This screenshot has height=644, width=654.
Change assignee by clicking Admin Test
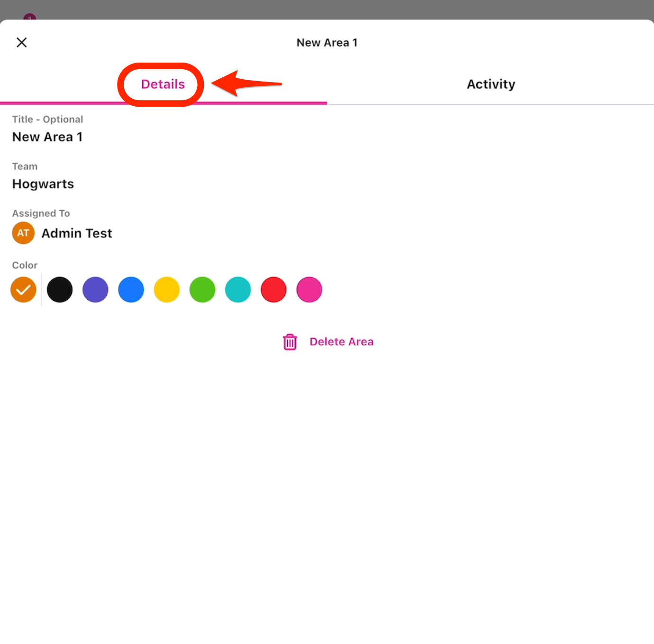(x=77, y=233)
